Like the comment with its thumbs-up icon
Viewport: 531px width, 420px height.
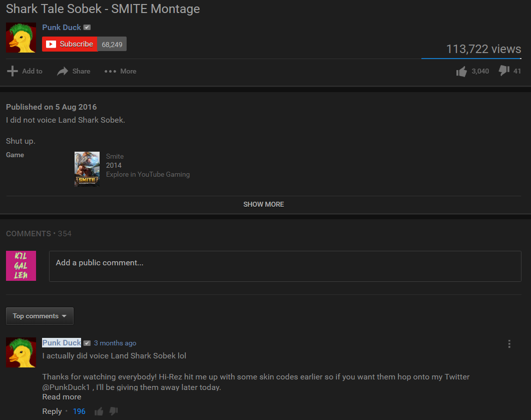point(99,411)
